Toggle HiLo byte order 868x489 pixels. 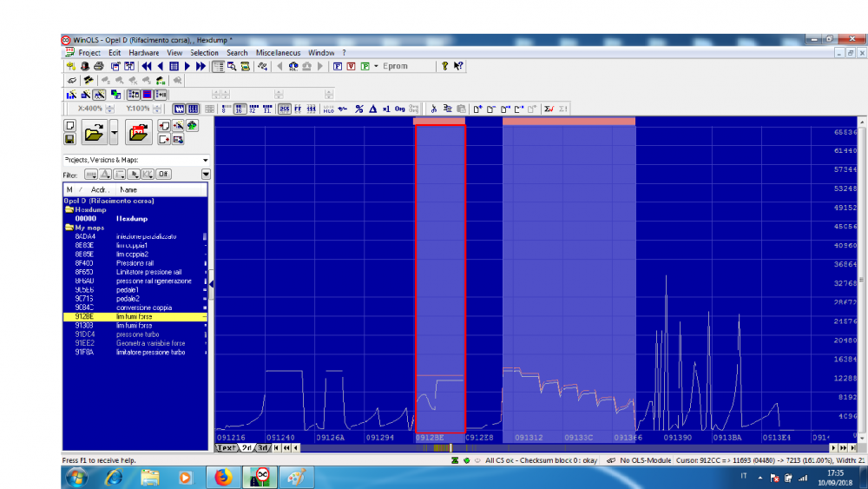coord(328,109)
